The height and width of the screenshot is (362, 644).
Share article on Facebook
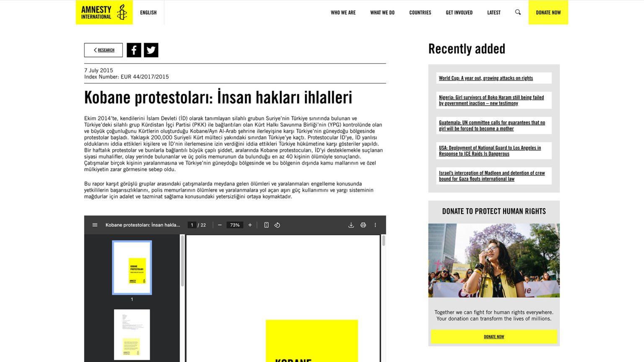[134, 50]
